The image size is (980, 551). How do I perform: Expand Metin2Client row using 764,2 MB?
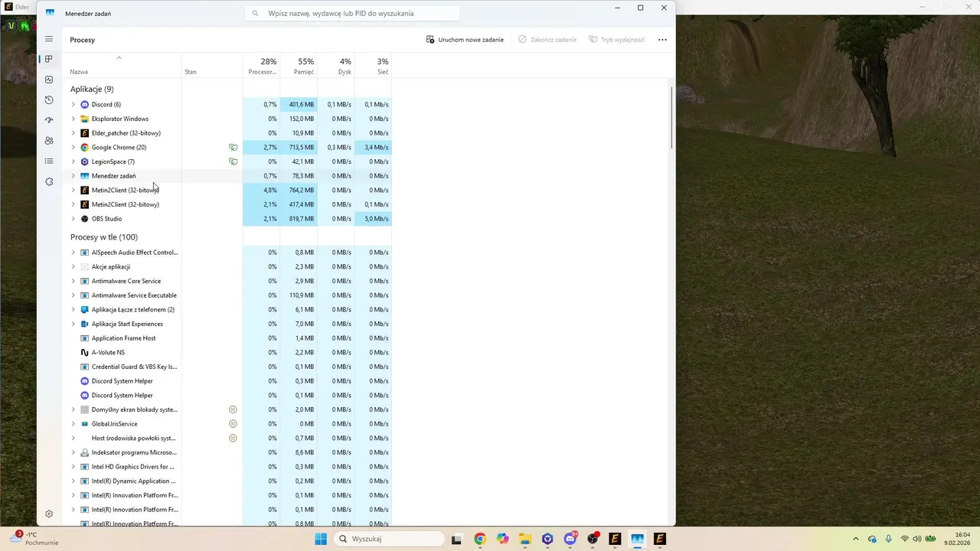(73, 190)
